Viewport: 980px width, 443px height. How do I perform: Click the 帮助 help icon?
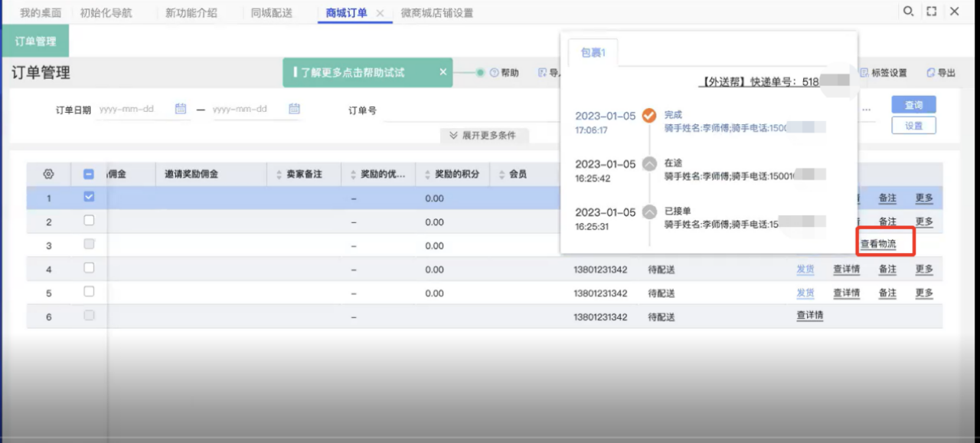point(495,73)
